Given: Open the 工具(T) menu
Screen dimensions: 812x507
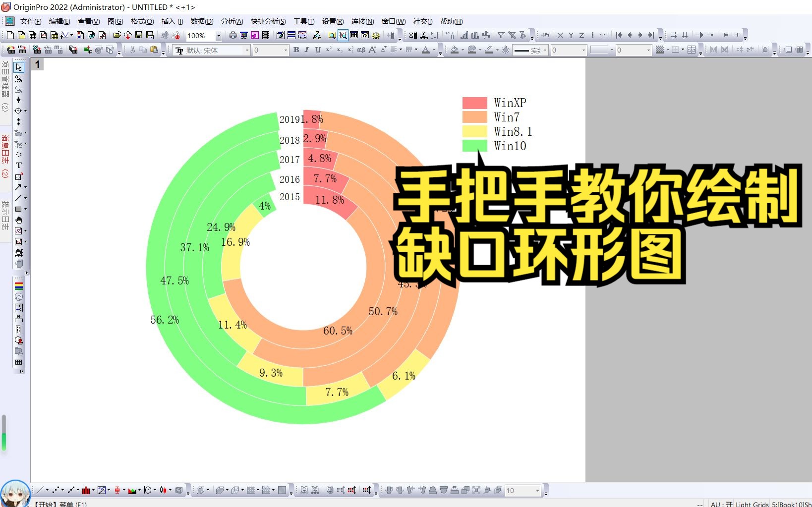Looking at the screenshot, I should [x=304, y=21].
